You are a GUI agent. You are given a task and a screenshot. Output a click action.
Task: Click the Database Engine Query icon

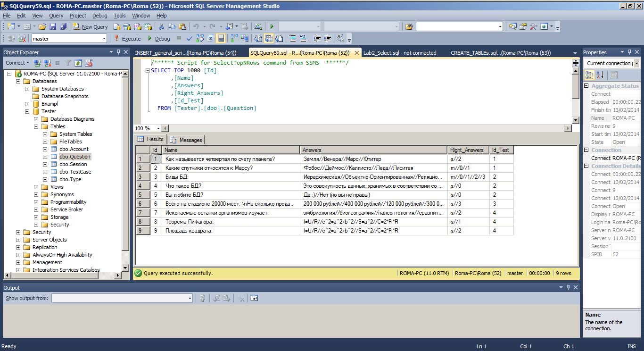coord(116,27)
